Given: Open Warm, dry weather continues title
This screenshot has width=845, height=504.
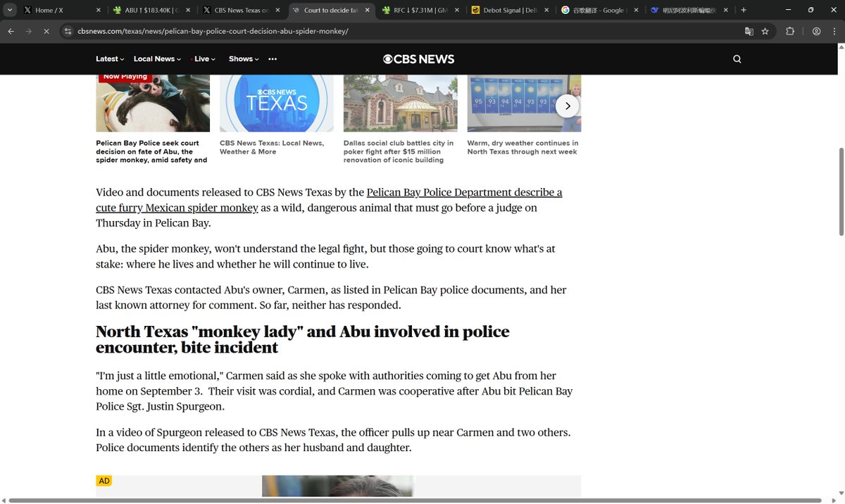Looking at the screenshot, I should (x=522, y=147).
